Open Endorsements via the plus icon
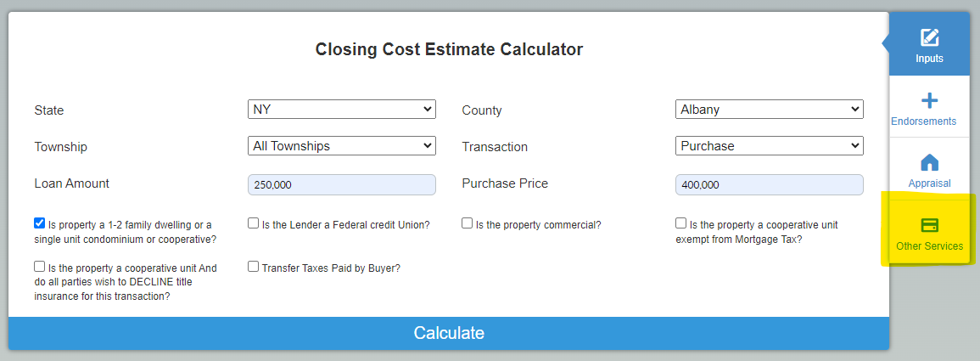Viewport: 980px width, 361px height. tap(929, 100)
